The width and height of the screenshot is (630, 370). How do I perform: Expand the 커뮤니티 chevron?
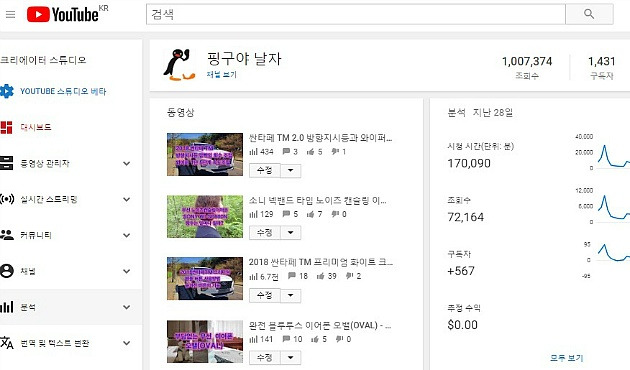tap(127, 235)
